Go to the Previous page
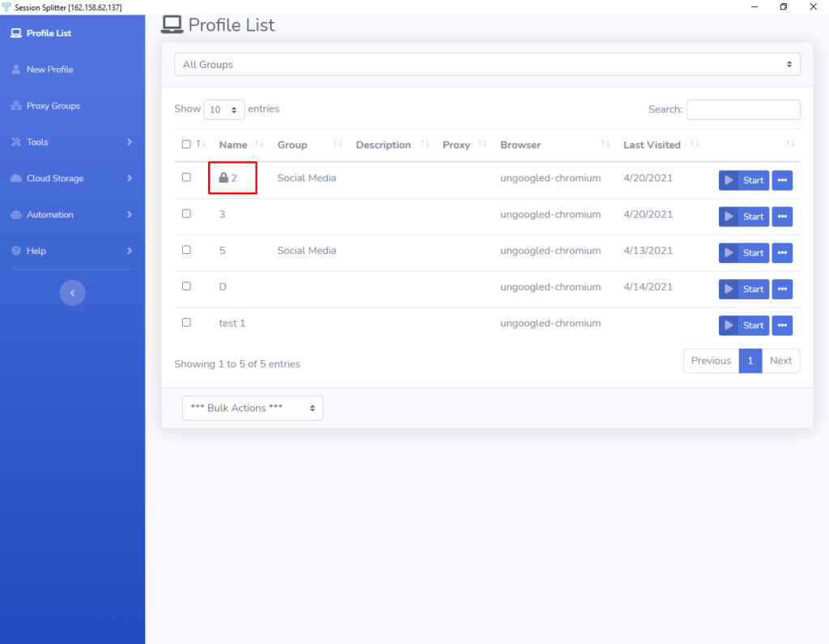This screenshot has width=829, height=644. 711,361
